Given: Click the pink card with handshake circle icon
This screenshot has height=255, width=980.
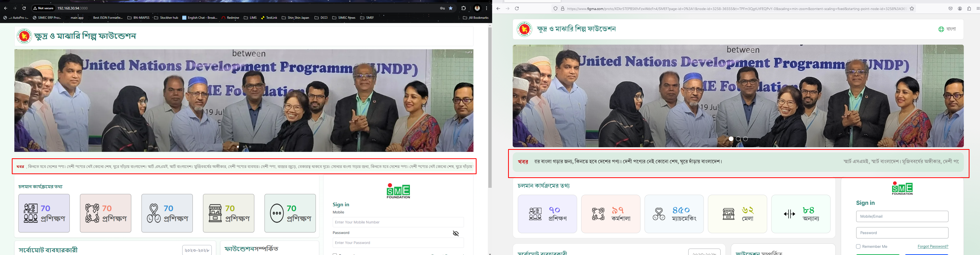Looking at the screenshot, I should point(105,213).
